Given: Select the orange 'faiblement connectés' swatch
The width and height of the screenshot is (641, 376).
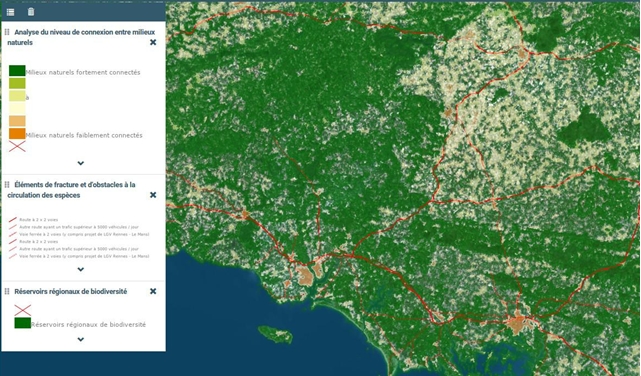Looking at the screenshot, I should (x=17, y=134).
